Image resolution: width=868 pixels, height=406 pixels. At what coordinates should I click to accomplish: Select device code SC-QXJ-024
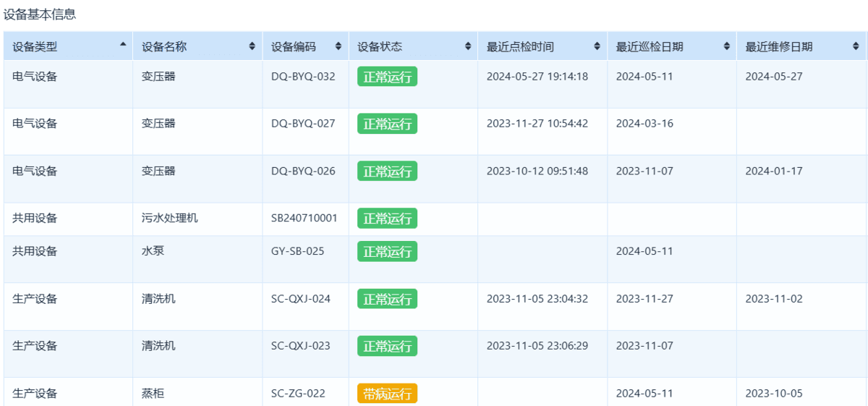pos(301,298)
